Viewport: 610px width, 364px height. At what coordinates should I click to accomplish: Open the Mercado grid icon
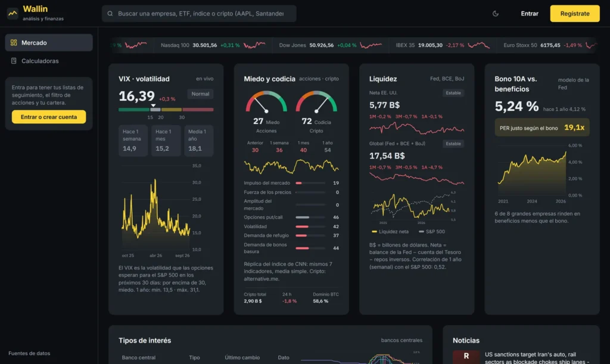click(x=14, y=43)
